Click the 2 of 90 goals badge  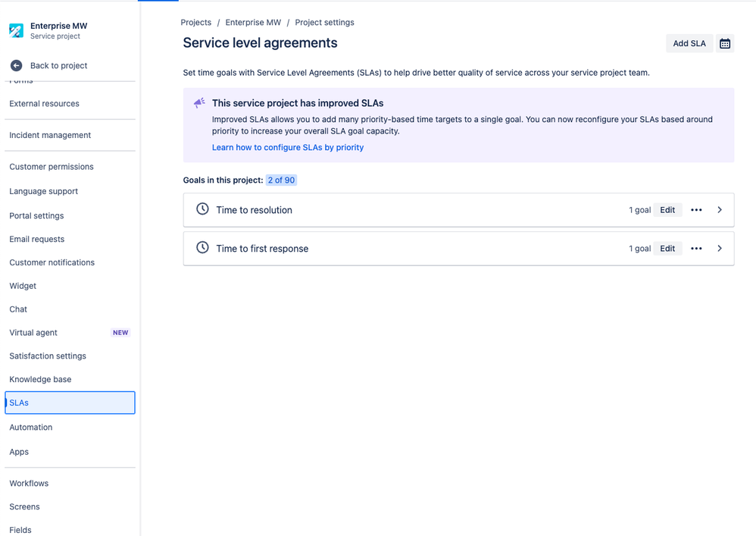click(281, 180)
